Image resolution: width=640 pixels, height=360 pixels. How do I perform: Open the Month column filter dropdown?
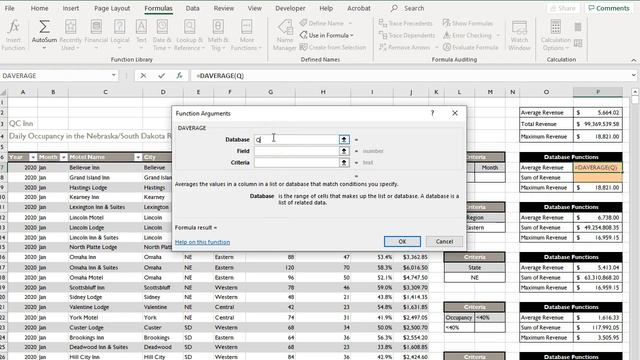click(x=63, y=157)
